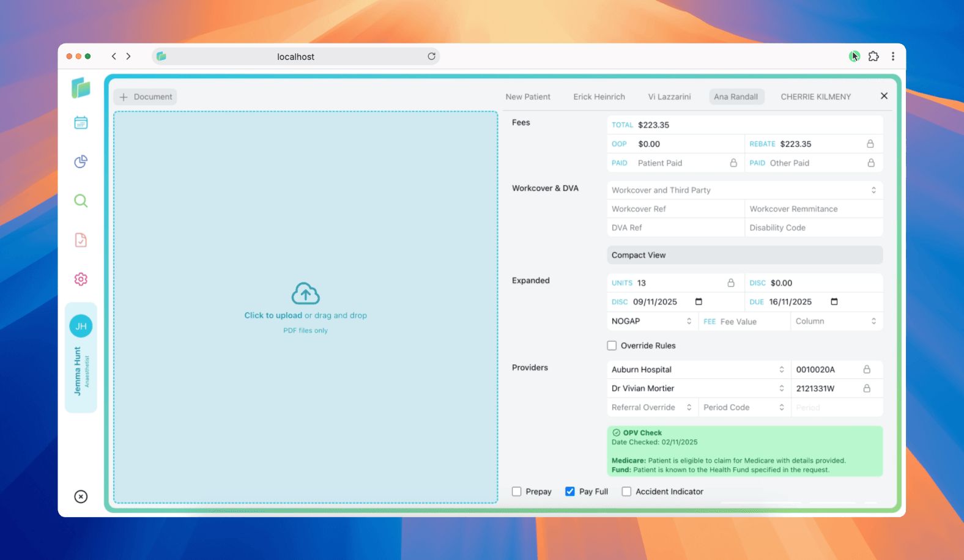
Task: Open the browser three-dot menu
Action: click(x=893, y=56)
